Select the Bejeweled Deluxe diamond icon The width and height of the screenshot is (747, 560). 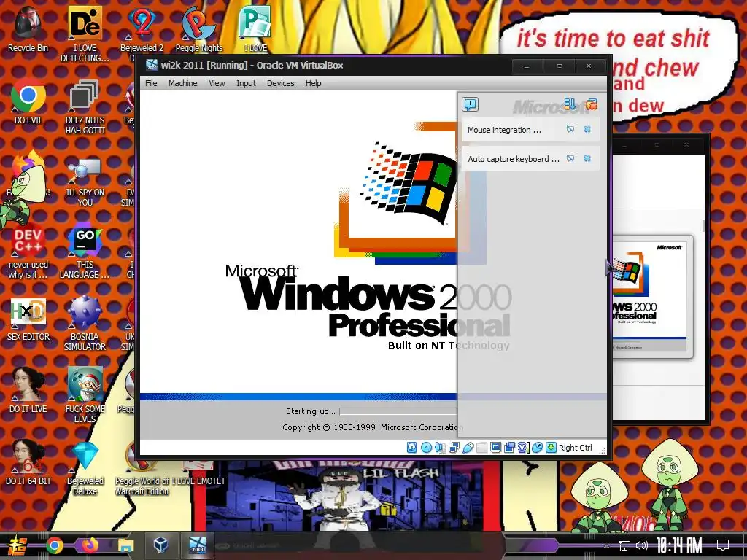(85, 469)
